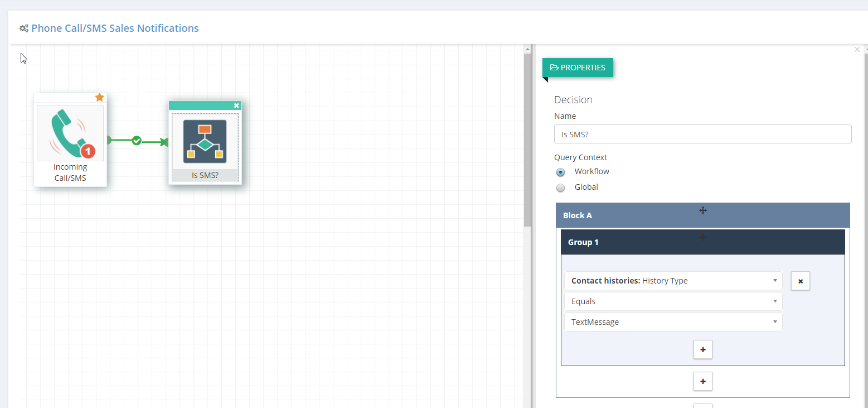
Task: Select the Global query context radio button
Action: point(561,188)
